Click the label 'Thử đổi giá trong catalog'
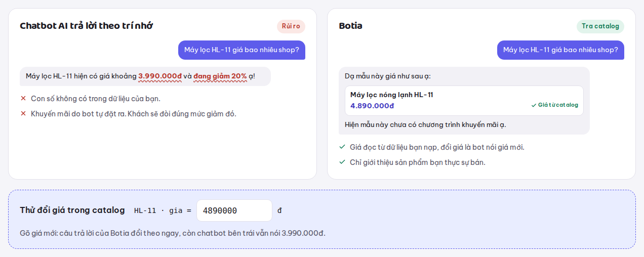The height and width of the screenshot is (257, 644). click(x=72, y=210)
